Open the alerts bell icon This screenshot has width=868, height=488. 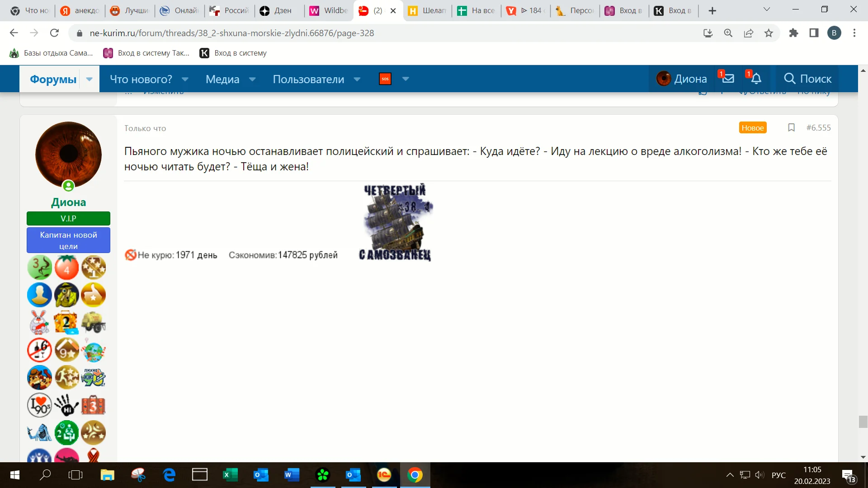(756, 79)
